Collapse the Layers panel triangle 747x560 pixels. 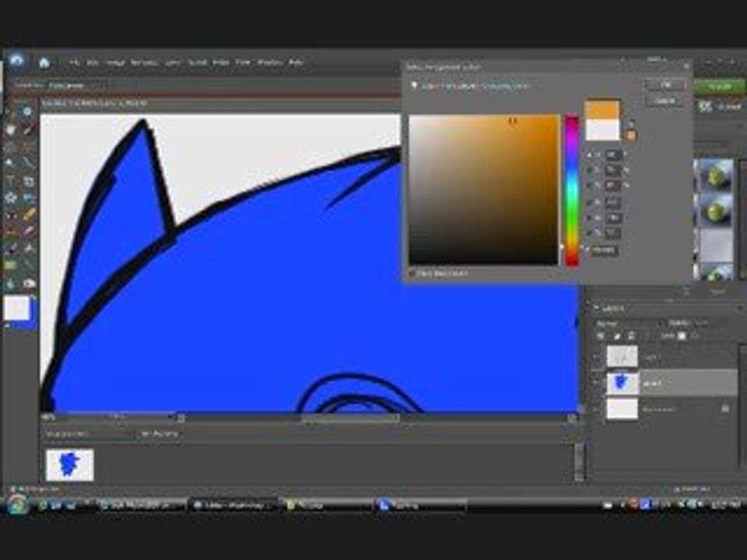pos(595,308)
